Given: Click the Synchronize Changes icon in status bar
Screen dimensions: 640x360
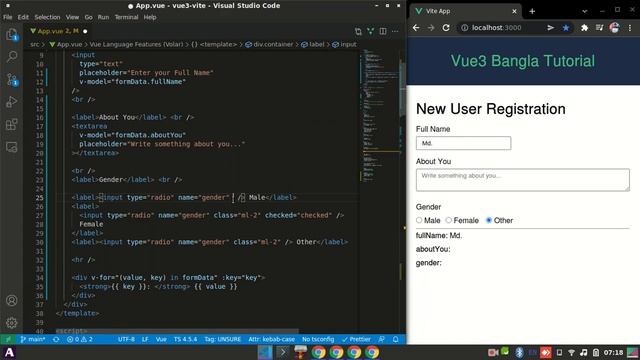Looking at the screenshot, I should (56, 339).
